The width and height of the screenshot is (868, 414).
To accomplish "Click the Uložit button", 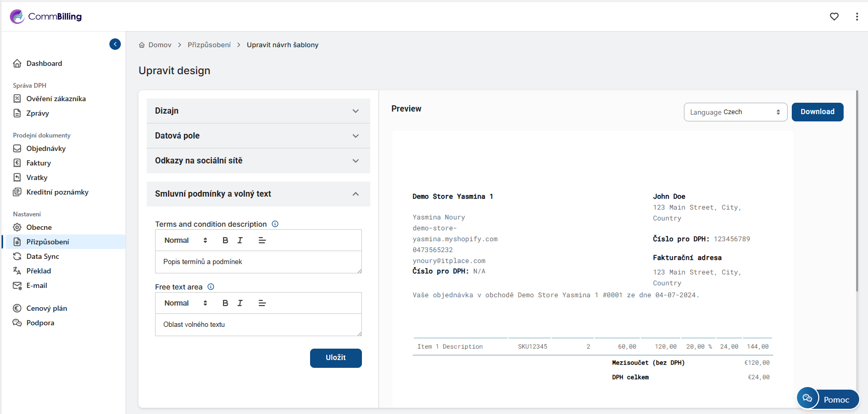I will pos(335,358).
